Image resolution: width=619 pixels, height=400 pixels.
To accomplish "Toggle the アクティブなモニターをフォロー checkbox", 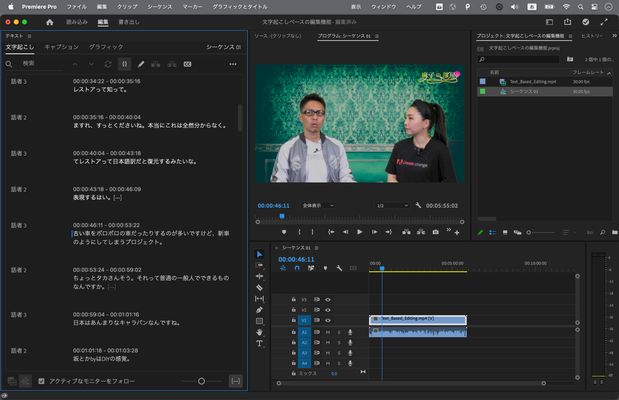I will coord(41,381).
